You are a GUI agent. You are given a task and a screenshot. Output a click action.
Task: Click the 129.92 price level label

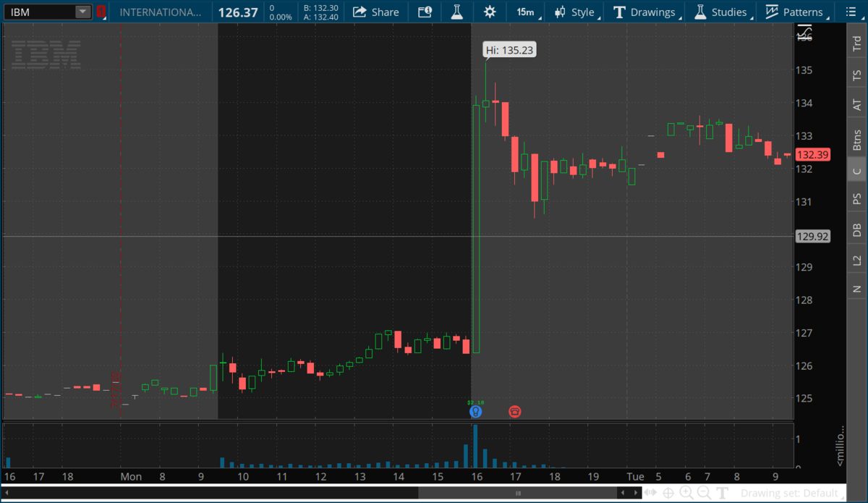click(x=812, y=236)
